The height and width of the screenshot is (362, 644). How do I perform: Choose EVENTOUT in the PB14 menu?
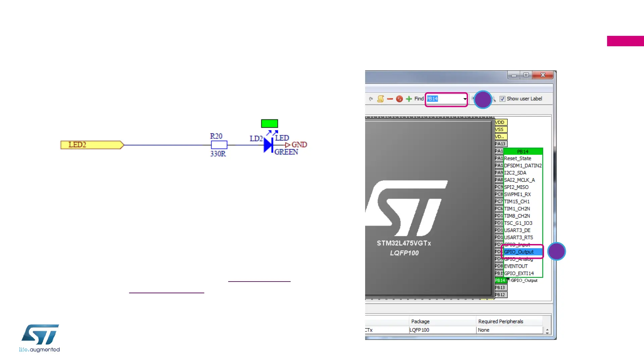(x=523, y=266)
